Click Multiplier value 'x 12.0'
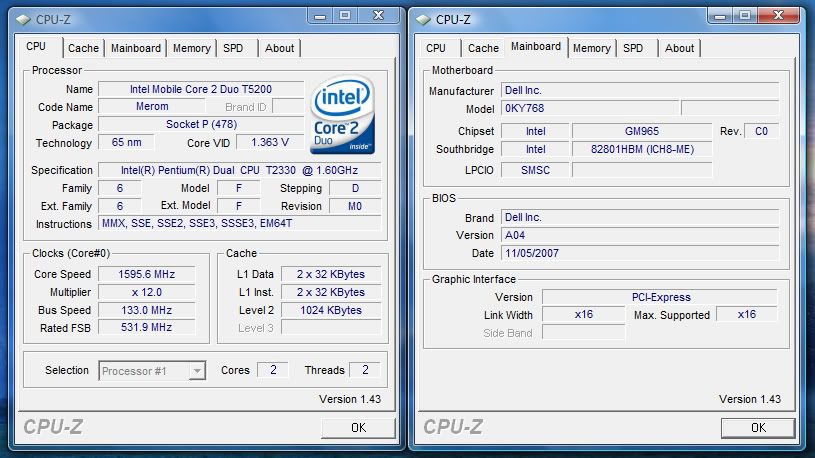This screenshot has width=815, height=458. tap(147, 292)
